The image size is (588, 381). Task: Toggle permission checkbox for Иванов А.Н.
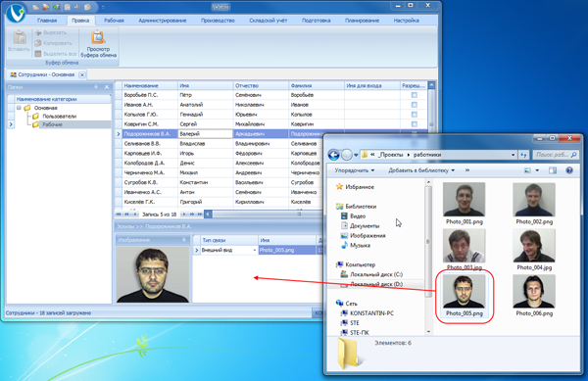pyautogui.click(x=414, y=105)
